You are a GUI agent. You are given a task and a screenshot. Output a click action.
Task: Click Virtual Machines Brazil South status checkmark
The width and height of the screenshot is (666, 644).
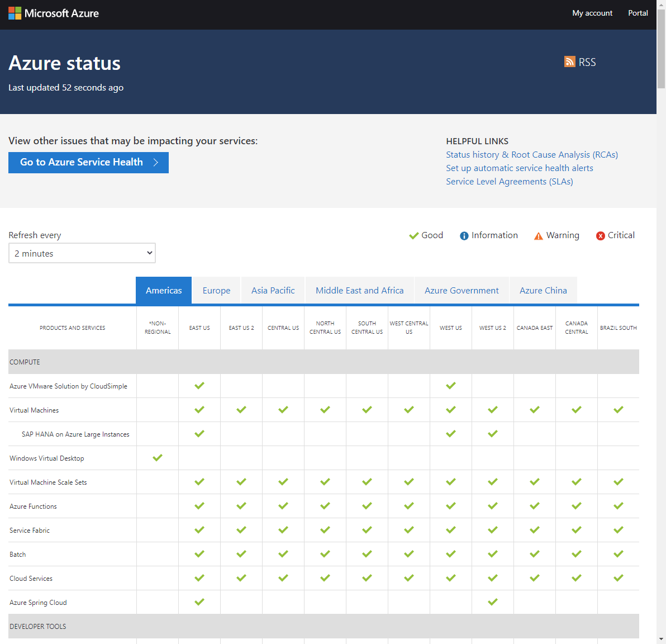point(619,410)
